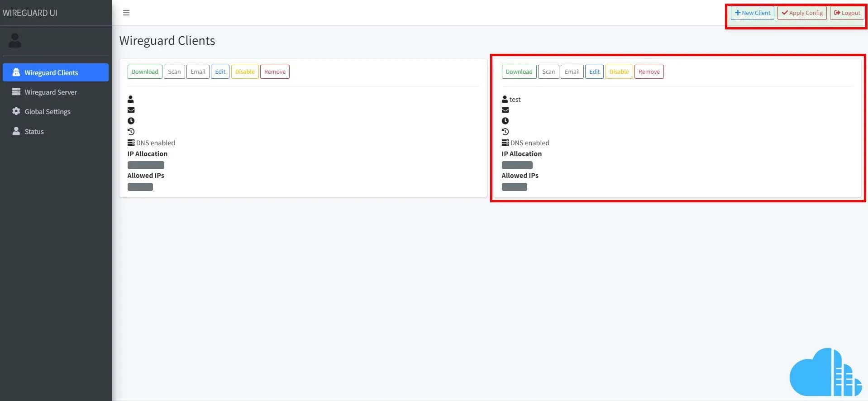Screen dimensions: 868x401
Task: Download config for the test client
Action: [519, 72]
